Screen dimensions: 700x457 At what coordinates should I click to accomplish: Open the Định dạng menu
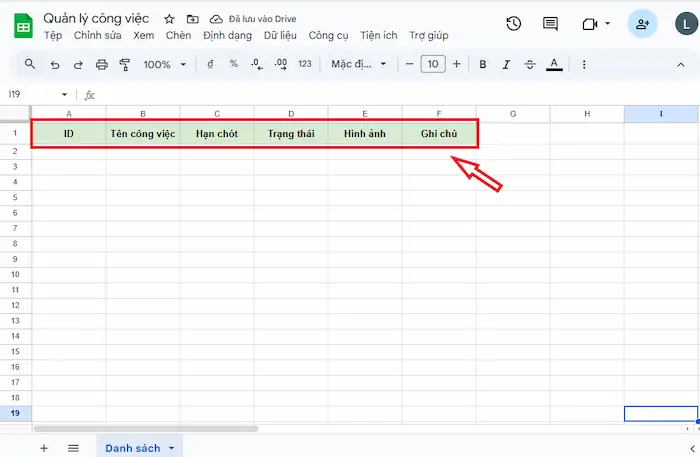pos(227,35)
